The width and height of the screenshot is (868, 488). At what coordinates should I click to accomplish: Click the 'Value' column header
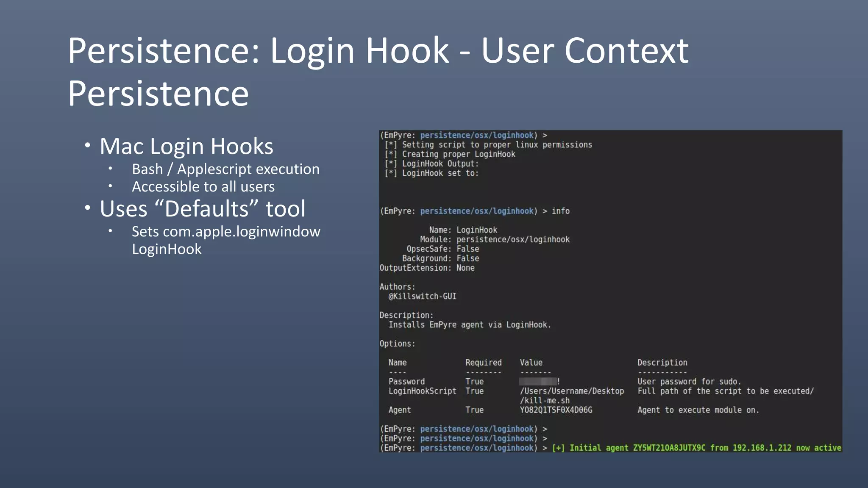(x=531, y=363)
